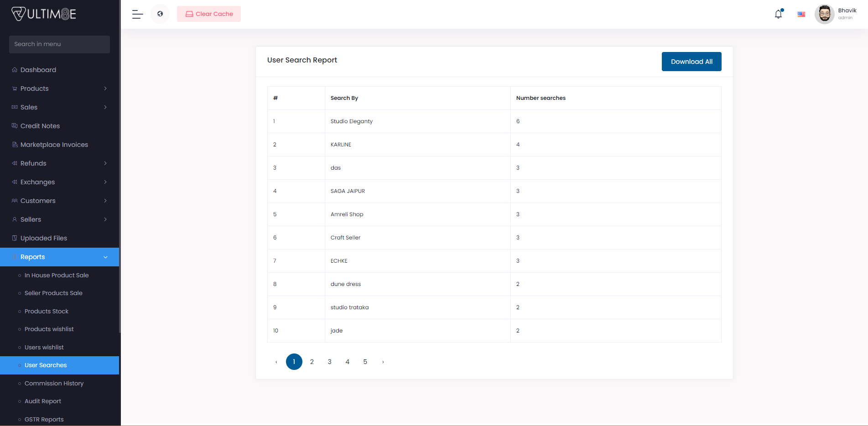The image size is (868, 426).
Task: Expand the Customers menu chevron
Action: [x=106, y=201]
